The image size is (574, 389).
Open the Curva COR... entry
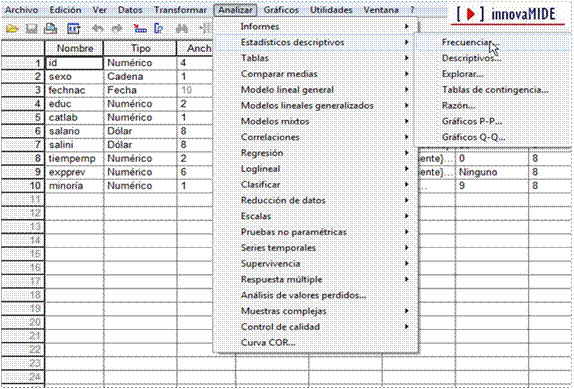(x=316, y=343)
